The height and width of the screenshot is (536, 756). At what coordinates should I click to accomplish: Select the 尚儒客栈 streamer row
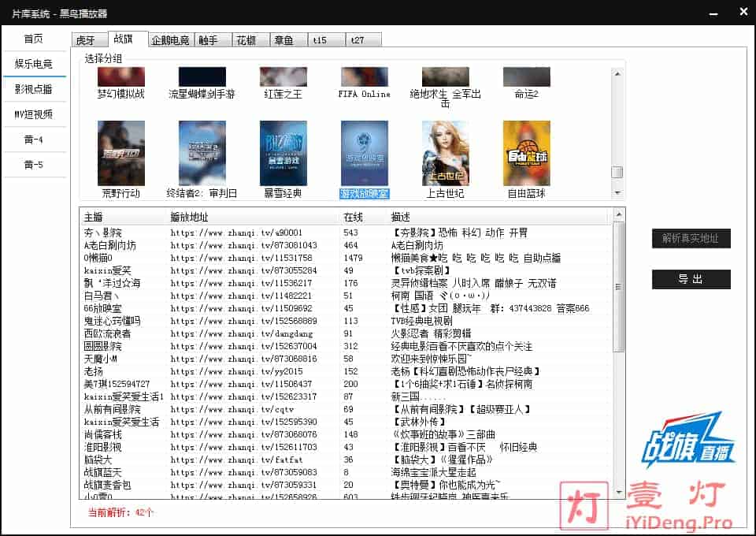click(346, 434)
